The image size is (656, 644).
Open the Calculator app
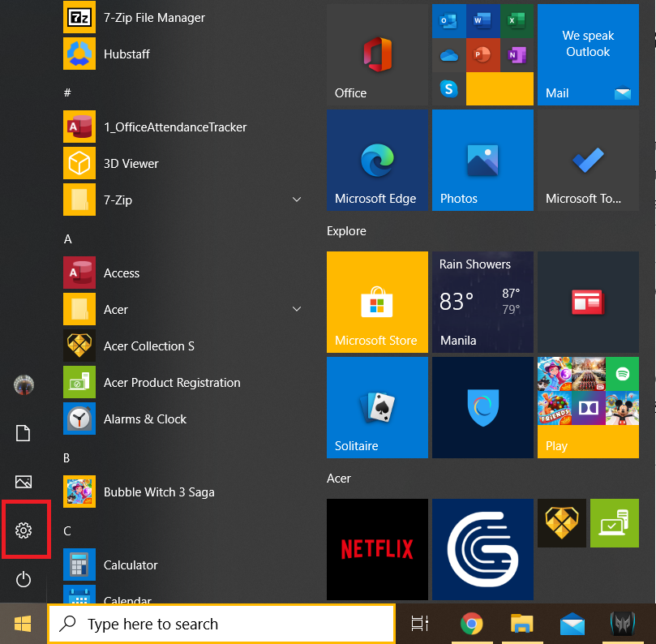click(182, 565)
